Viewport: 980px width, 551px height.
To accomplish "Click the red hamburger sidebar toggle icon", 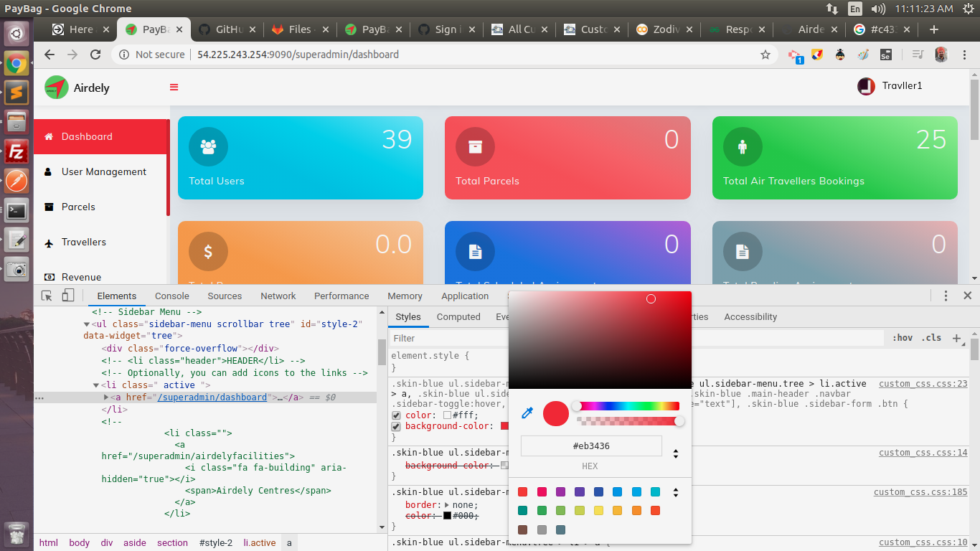I will [174, 88].
